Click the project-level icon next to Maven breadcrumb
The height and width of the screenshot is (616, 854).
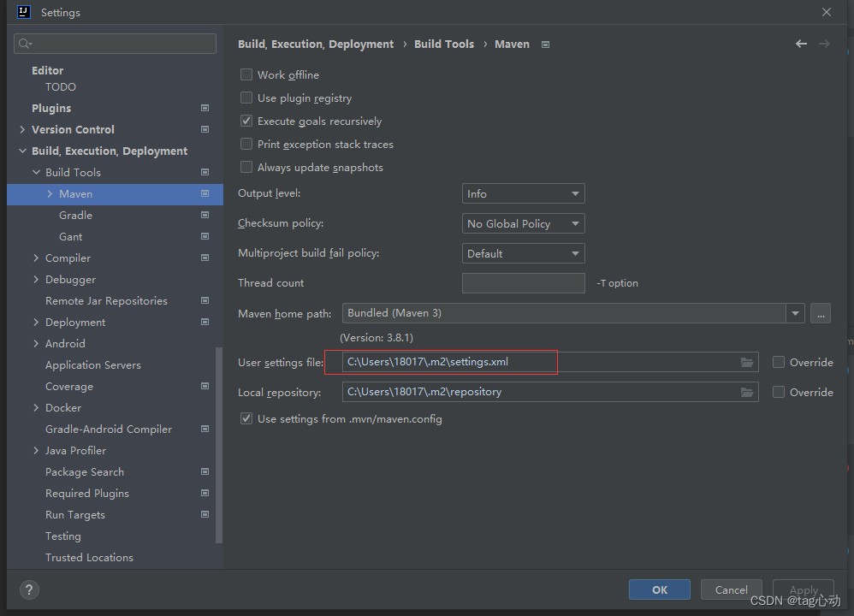click(545, 44)
